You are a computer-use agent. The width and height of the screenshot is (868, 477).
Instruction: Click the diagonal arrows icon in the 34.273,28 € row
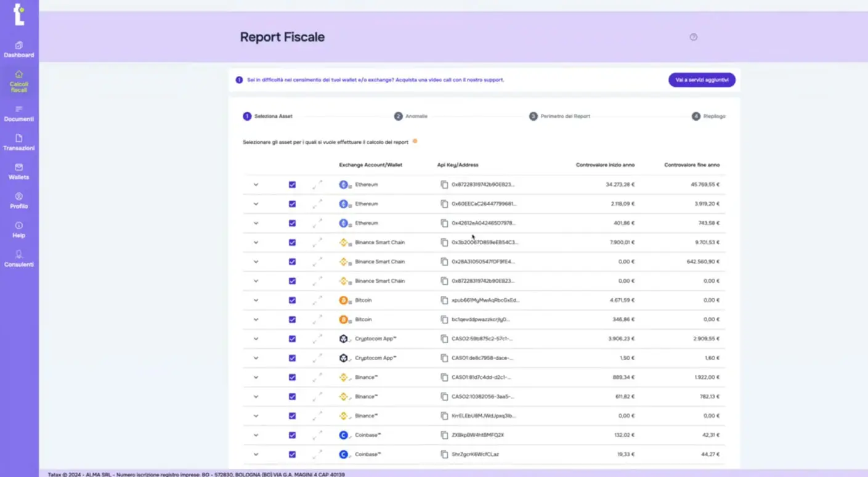pos(317,184)
